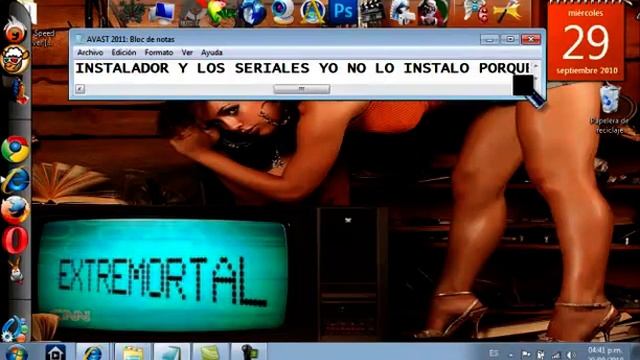
Task: Open the Photoshop Ps desktop shortcut
Action: click(x=343, y=11)
